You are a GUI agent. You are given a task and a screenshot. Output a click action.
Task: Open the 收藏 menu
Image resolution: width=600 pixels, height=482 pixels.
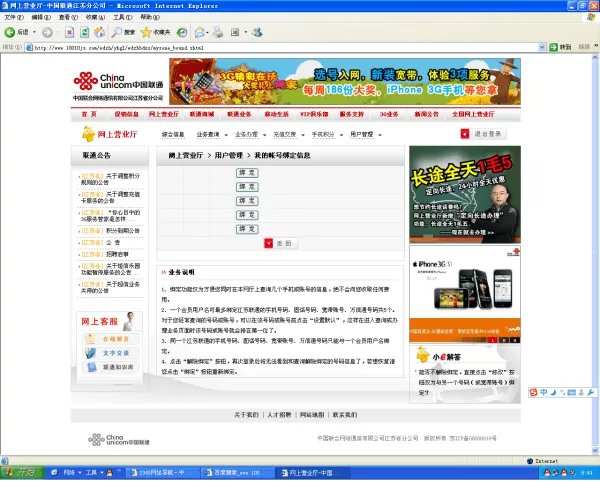[x=95, y=17]
